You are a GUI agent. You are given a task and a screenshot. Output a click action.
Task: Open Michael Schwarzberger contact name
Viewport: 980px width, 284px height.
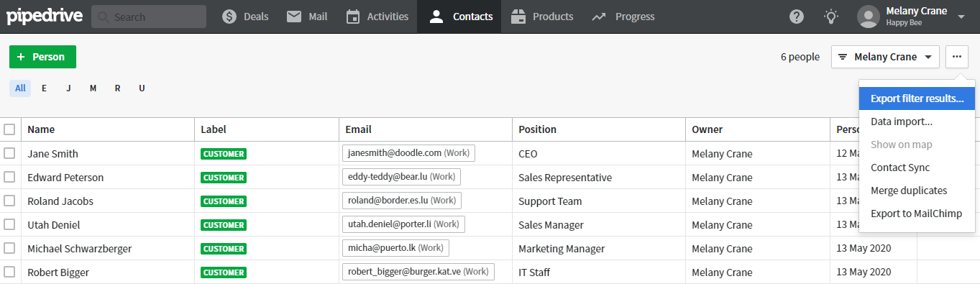(80, 248)
